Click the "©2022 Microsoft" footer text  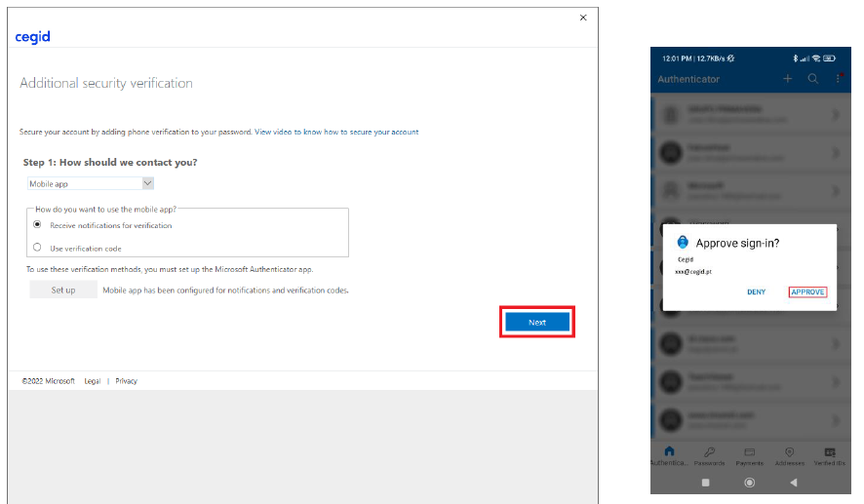49,381
